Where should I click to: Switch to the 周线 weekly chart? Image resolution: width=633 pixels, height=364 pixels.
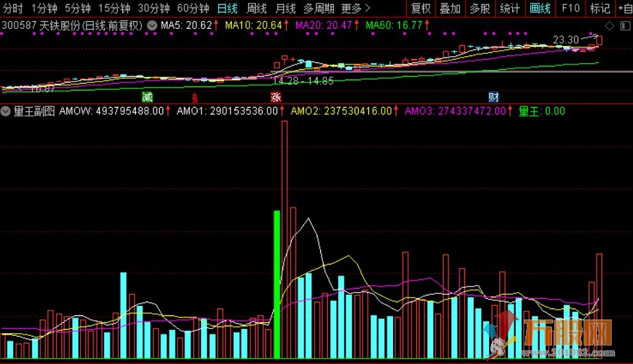click(x=256, y=8)
